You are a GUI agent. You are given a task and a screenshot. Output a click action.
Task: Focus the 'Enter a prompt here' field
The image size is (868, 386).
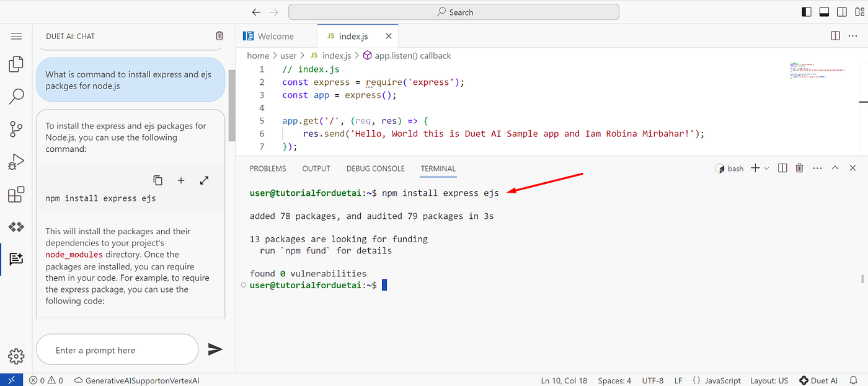(117, 350)
